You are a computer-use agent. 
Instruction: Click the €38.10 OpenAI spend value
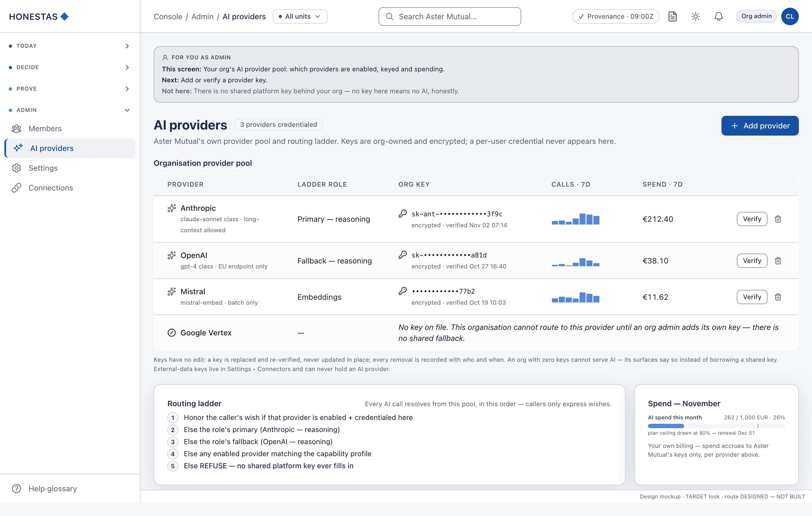tap(655, 261)
